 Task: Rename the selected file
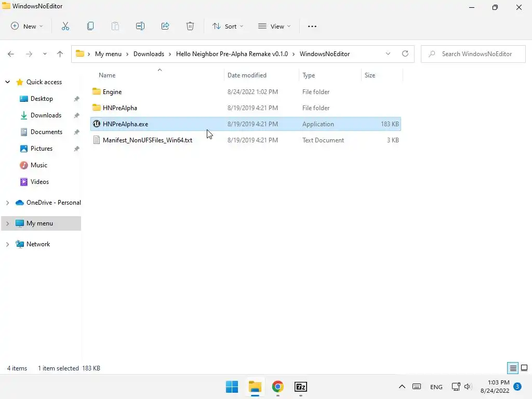140,26
